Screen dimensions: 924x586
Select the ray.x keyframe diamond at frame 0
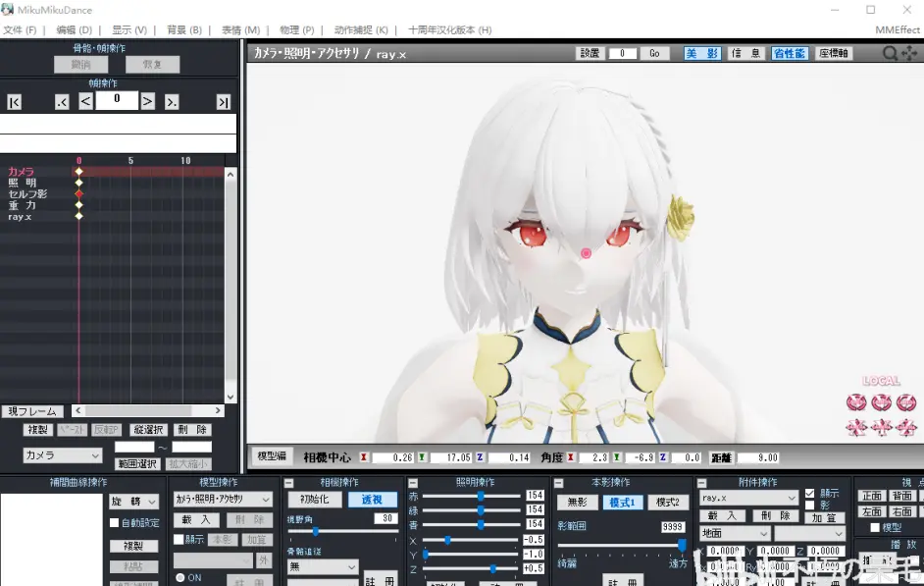click(79, 216)
